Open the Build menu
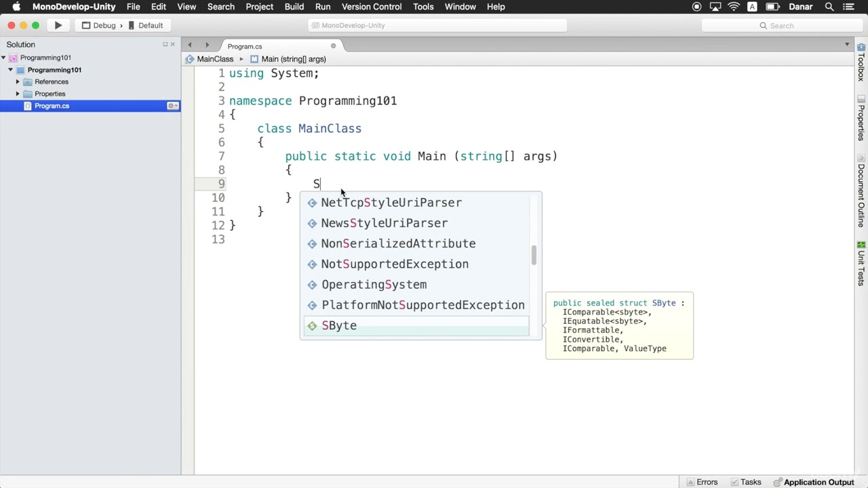This screenshot has height=488, width=868. coord(294,7)
